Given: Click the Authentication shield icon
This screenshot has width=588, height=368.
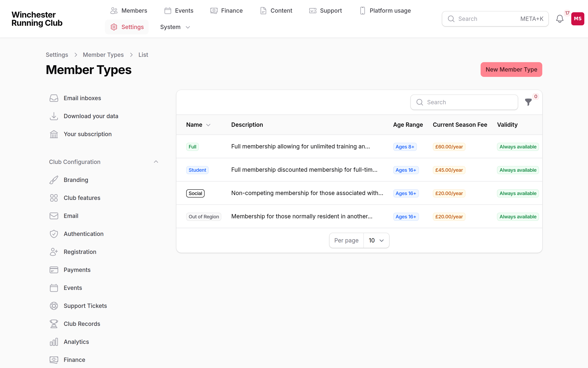Looking at the screenshot, I should click(54, 234).
